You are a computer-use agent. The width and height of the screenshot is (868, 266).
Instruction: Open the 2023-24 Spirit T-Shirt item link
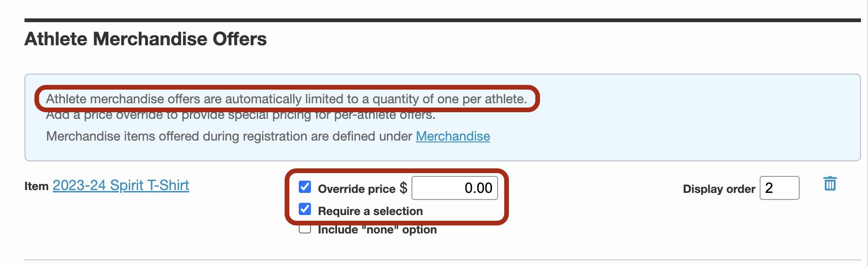point(121,185)
